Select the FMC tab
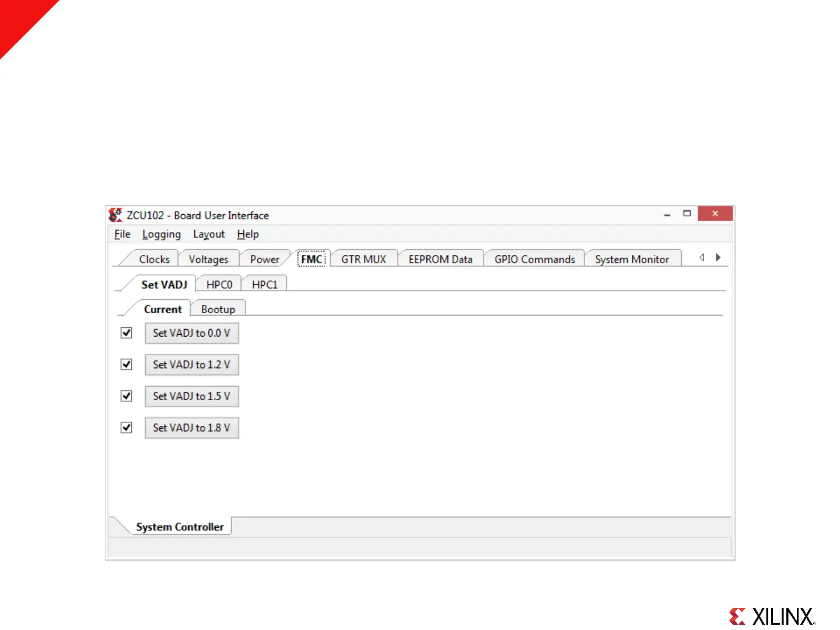840x630 pixels. click(311, 259)
